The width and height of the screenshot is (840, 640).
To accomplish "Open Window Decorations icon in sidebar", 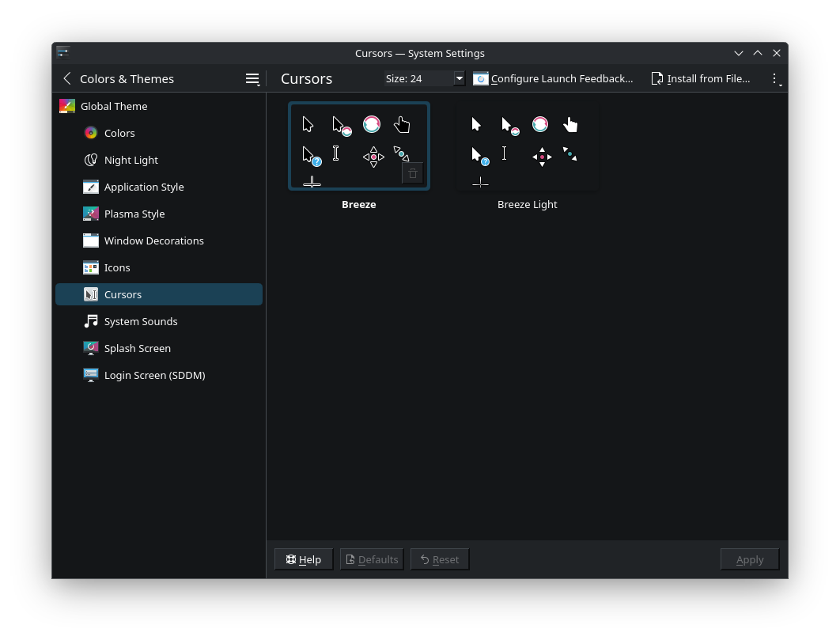I will point(91,240).
